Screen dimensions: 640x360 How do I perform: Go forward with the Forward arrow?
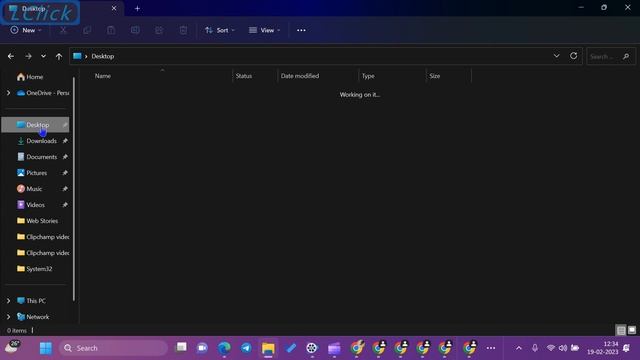click(28, 56)
